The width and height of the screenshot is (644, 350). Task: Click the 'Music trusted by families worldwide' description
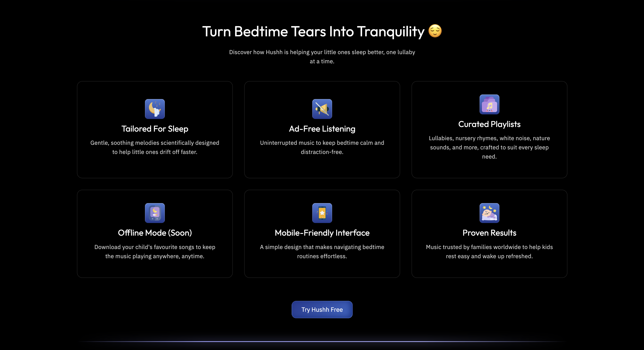coord(489,251)
